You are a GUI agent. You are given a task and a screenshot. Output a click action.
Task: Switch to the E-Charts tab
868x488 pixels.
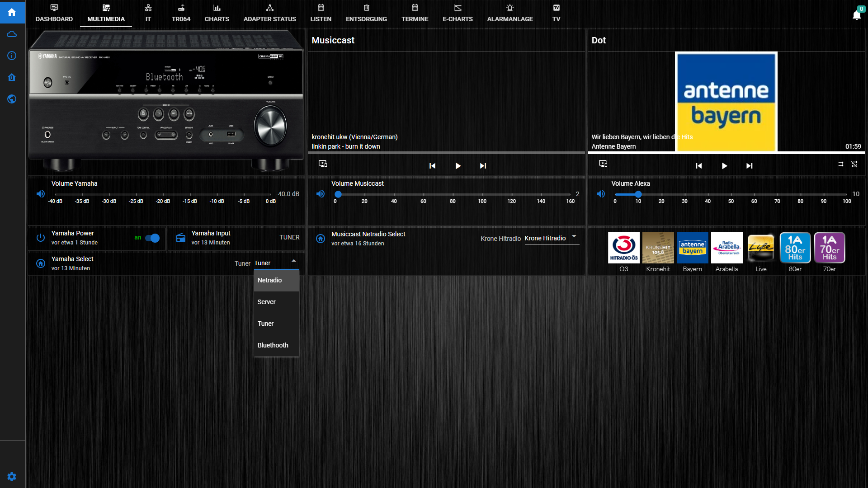(x=458, y=14)
